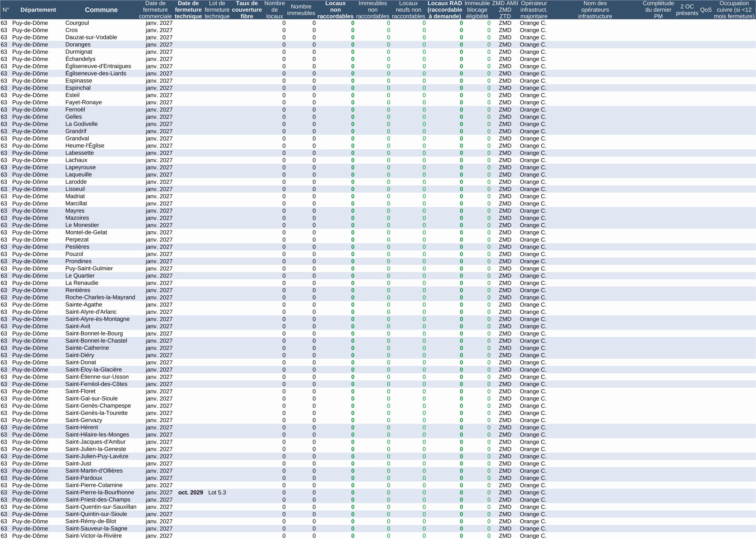This screenshot has width=756, height=539.
Task: Click the oct. 2029 technical closure date
Action: (190, 493)
